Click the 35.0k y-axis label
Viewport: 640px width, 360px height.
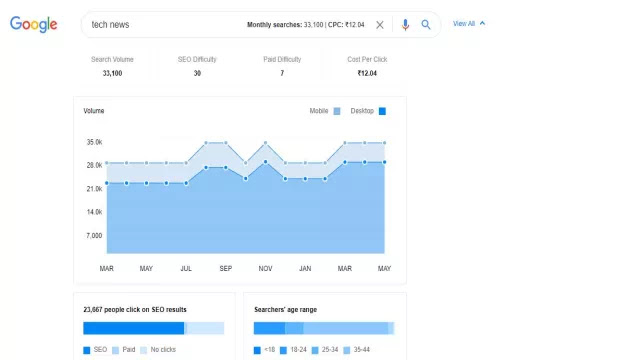[x=94, y=142]
